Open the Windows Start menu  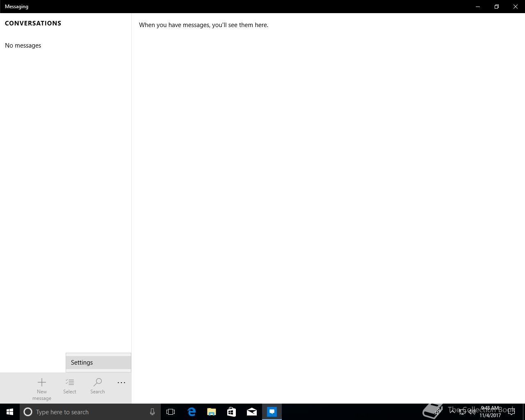(x=10, y=412)
